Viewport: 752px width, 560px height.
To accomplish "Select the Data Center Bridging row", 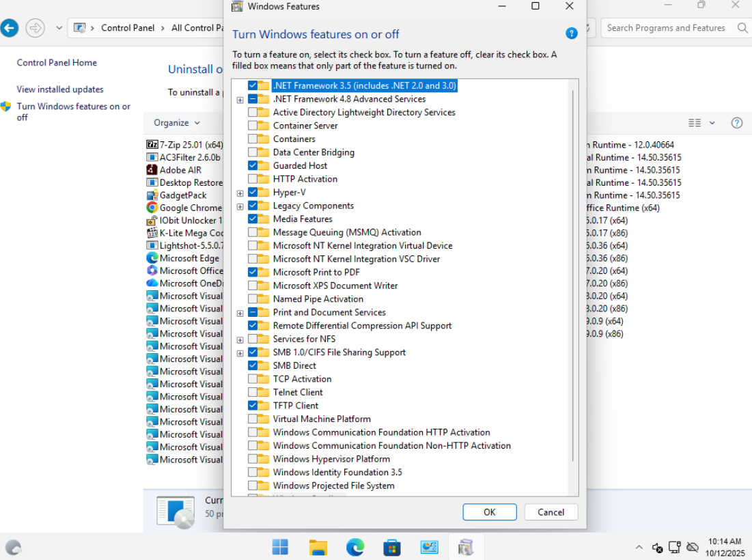I will [x=314, y=152].
